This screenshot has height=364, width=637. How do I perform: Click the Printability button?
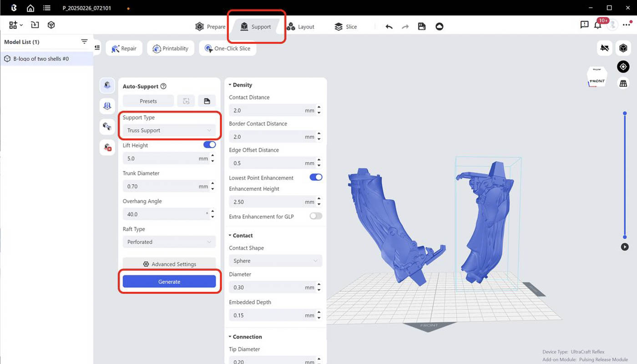click(x=171, y=48)
